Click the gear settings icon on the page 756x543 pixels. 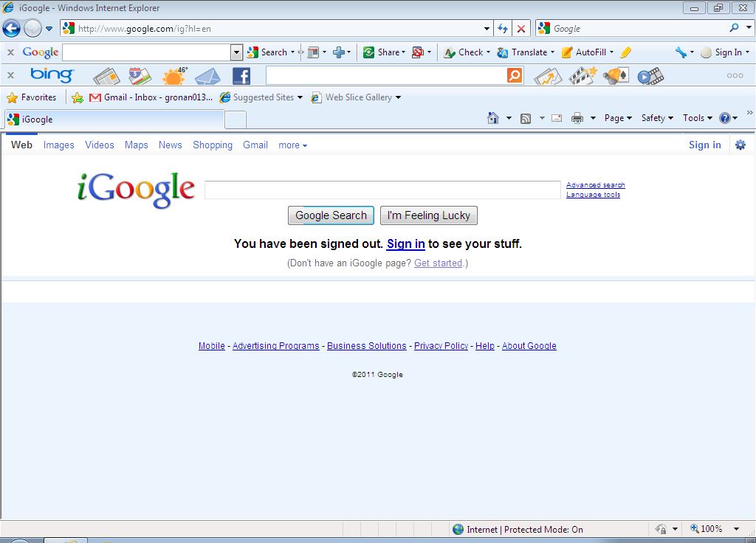(x=740, y=145)
